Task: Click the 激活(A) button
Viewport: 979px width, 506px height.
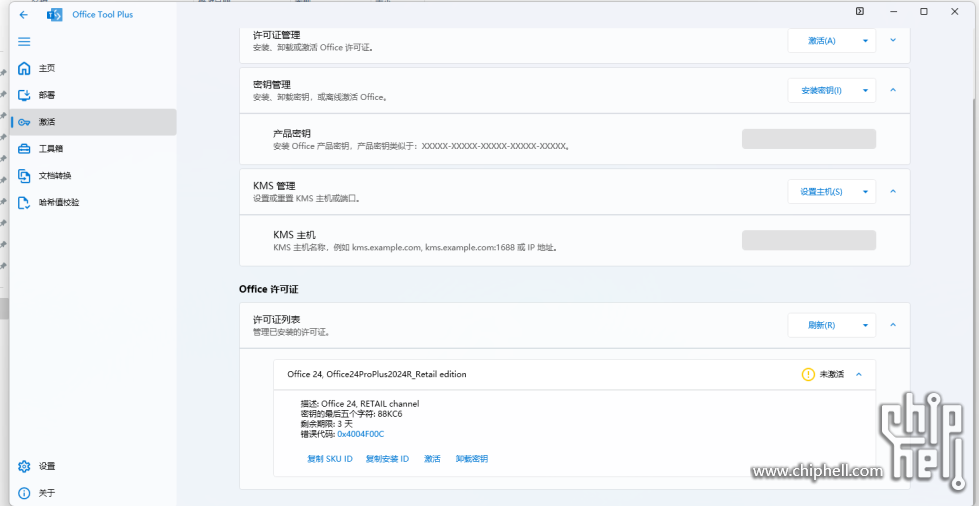Action: (822, 41)
